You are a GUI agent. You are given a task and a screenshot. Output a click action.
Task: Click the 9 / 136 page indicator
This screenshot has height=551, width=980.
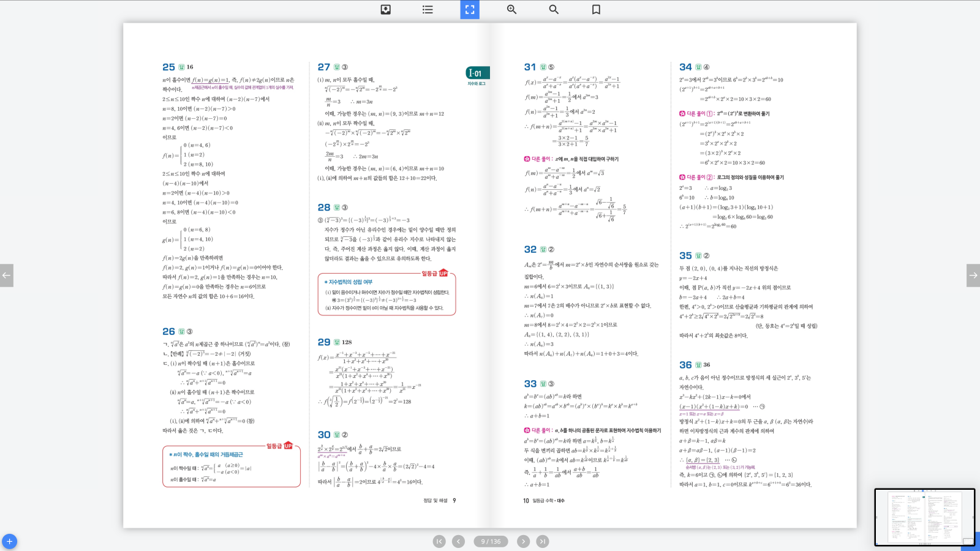[x=491, y=541]
